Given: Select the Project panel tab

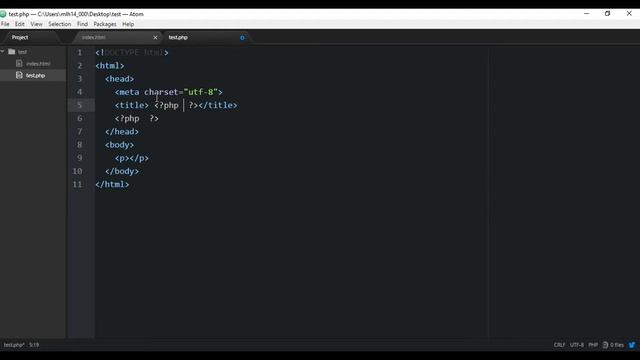Looking at the screenshot, I should [x=20, y=37].
